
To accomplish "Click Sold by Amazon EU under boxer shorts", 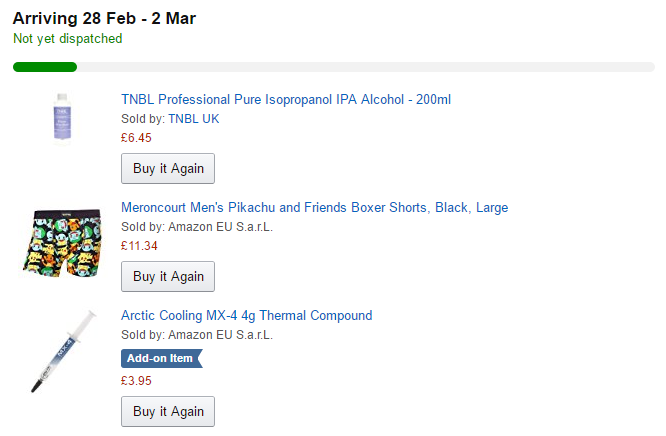I will 197,226.
